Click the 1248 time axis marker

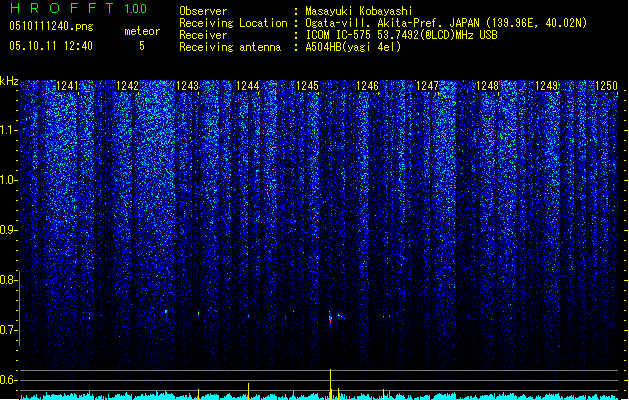[487, 86]
